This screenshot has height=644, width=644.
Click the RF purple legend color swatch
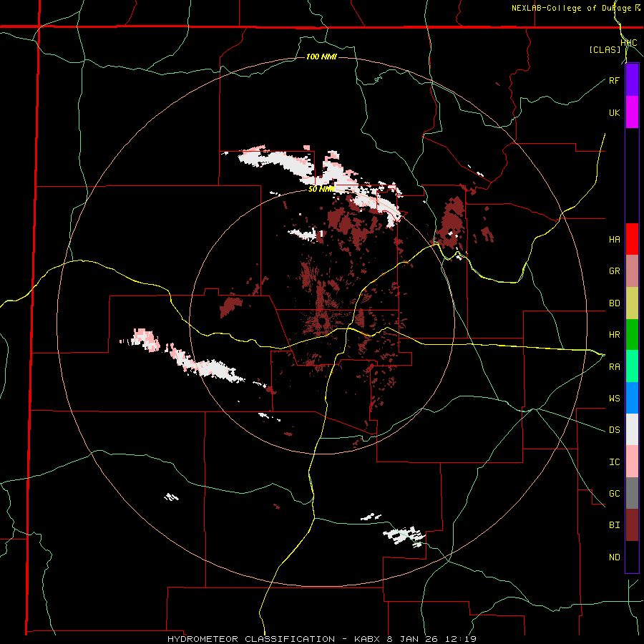click(x=632, y=80)
